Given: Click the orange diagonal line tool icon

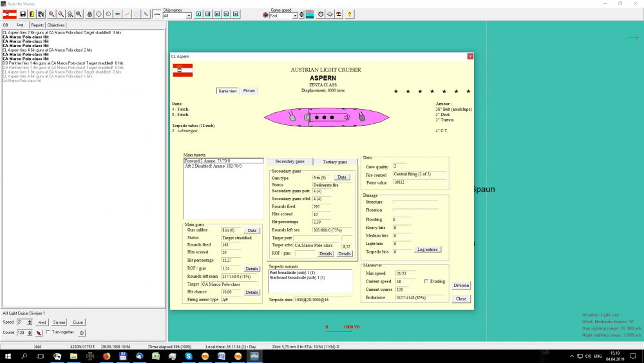Looking at the screenshot, I should 128,14.
